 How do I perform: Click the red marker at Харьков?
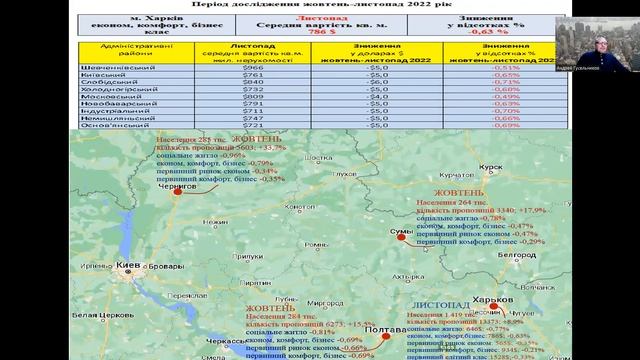(494, 306)
